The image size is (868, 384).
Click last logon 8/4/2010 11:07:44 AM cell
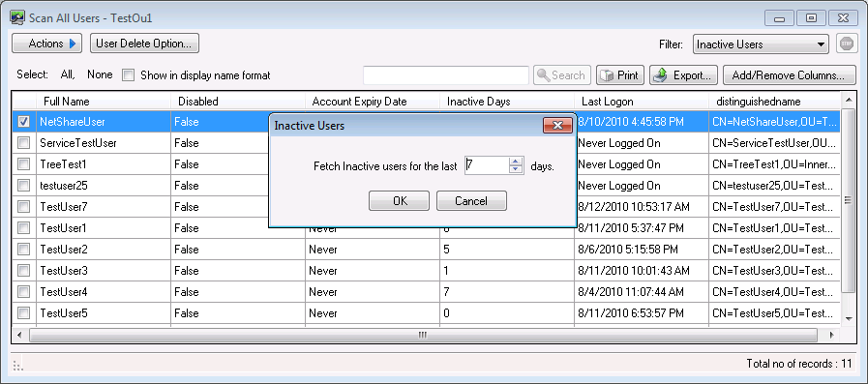click(642, 292)
